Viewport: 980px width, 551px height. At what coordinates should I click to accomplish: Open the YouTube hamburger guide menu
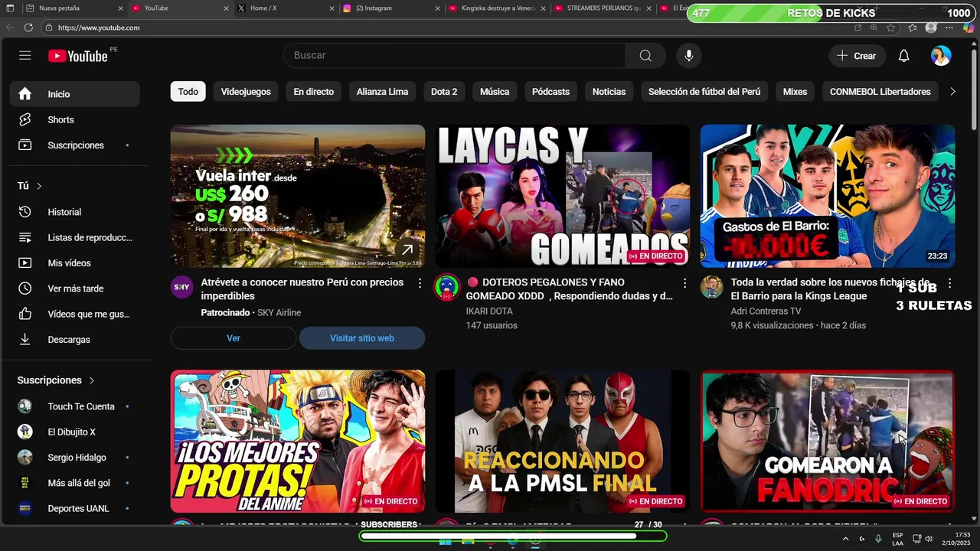(x=25, y=56)
